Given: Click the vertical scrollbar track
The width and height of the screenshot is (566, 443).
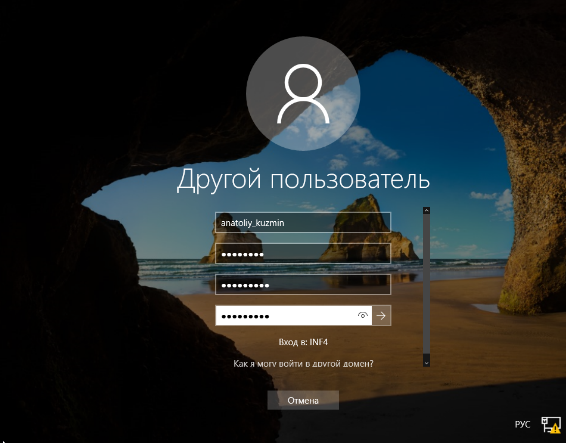Looking at the screenshot, I should tap(426, 284).
